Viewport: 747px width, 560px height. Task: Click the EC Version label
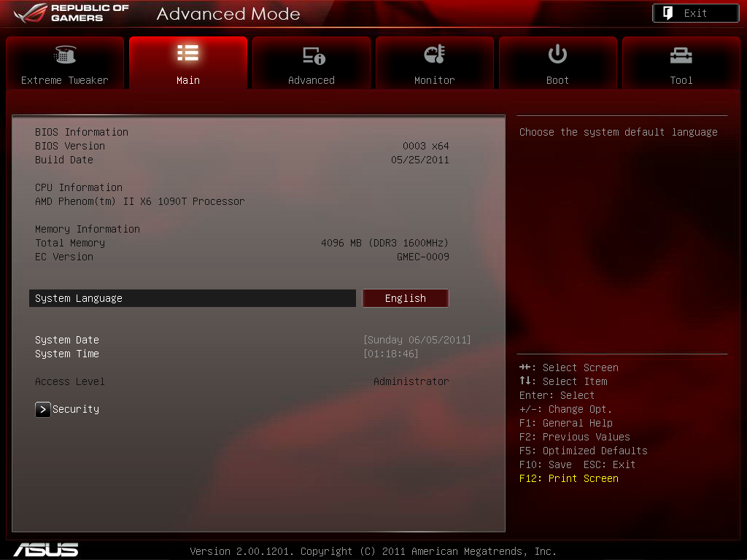point(64,256)
